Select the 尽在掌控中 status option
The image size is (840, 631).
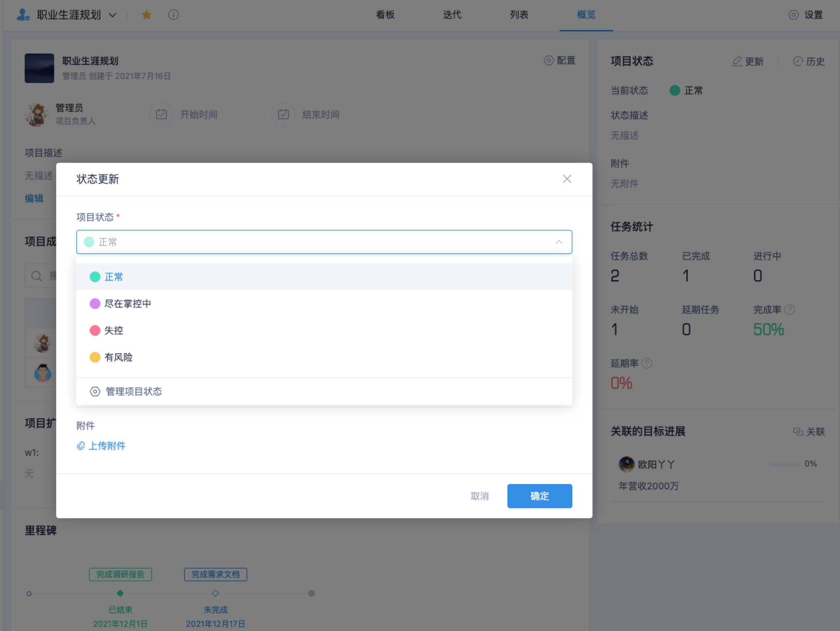click(127, 304)
